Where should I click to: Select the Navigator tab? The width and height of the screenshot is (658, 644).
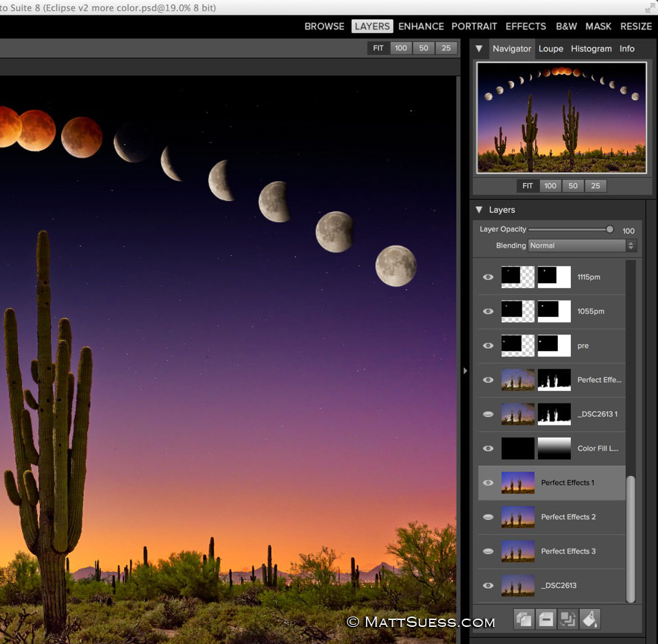[512, 49]
